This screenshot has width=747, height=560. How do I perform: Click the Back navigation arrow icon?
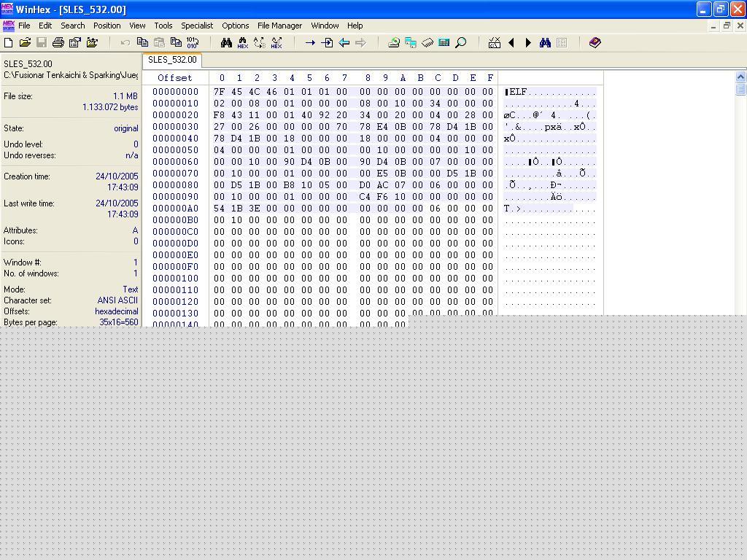click(344, 43)
